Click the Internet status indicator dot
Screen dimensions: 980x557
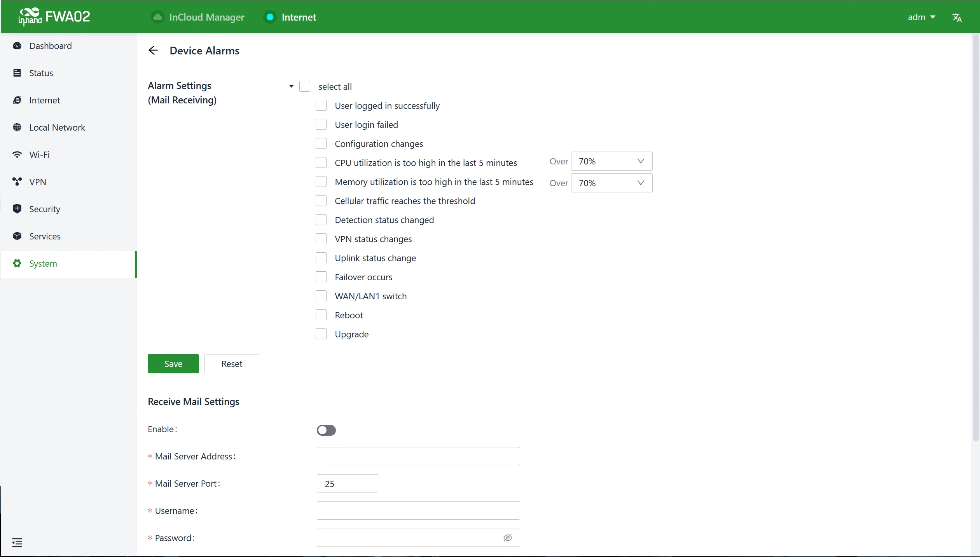coord(270,17)
